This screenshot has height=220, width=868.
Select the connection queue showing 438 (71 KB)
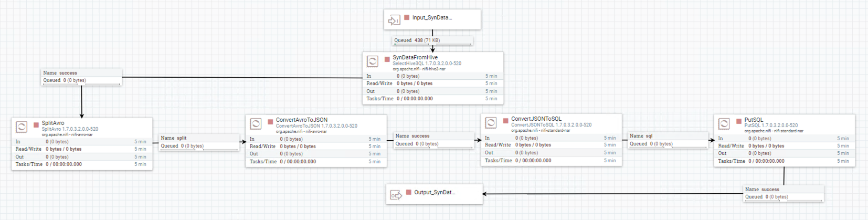pos(433,40)
